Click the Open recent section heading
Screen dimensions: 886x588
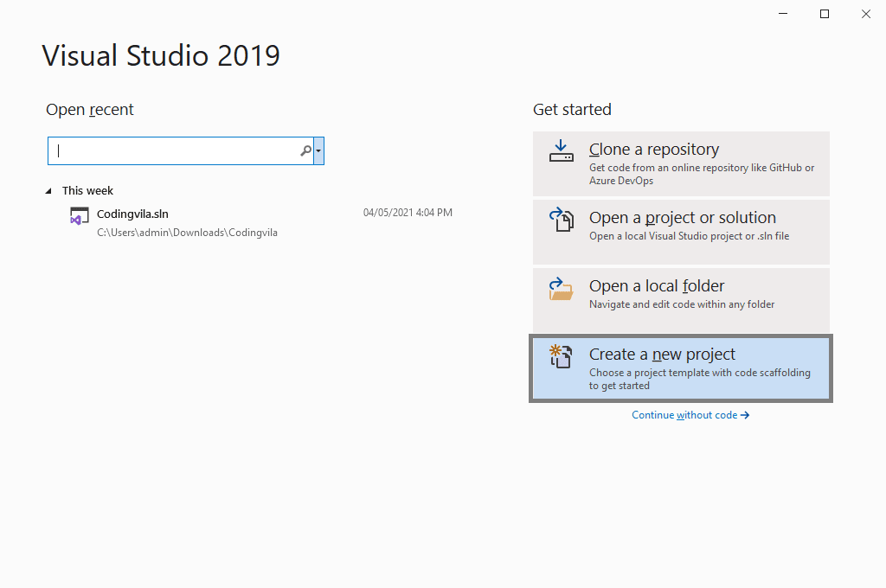tap(90, 109)
